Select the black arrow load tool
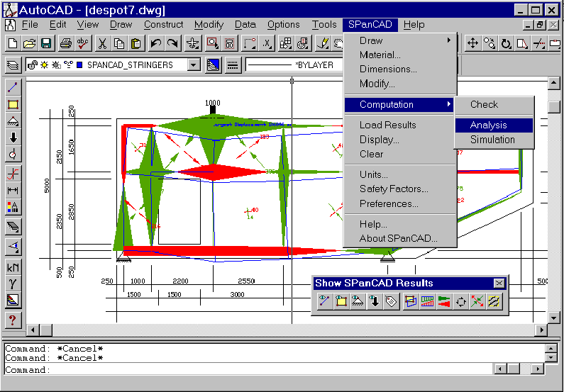 pyautogui.click(x=13, y=138)
